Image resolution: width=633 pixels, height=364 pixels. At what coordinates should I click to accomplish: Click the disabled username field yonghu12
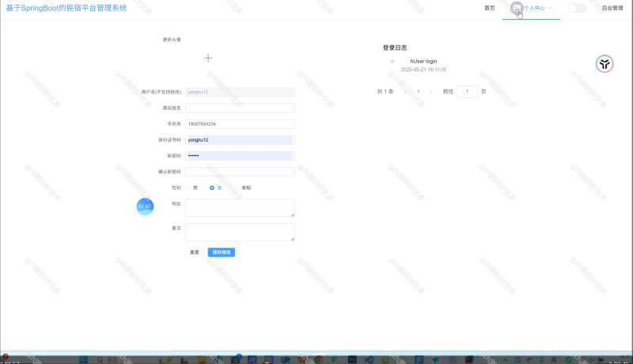coord(240,92)
